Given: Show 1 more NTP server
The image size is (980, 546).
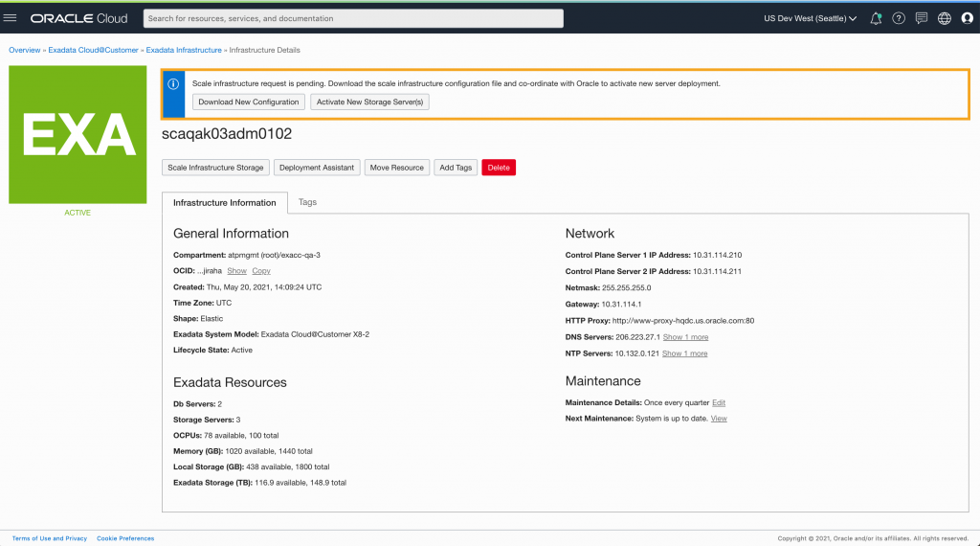Looking at the screenshot, I should tap(685, 353).
